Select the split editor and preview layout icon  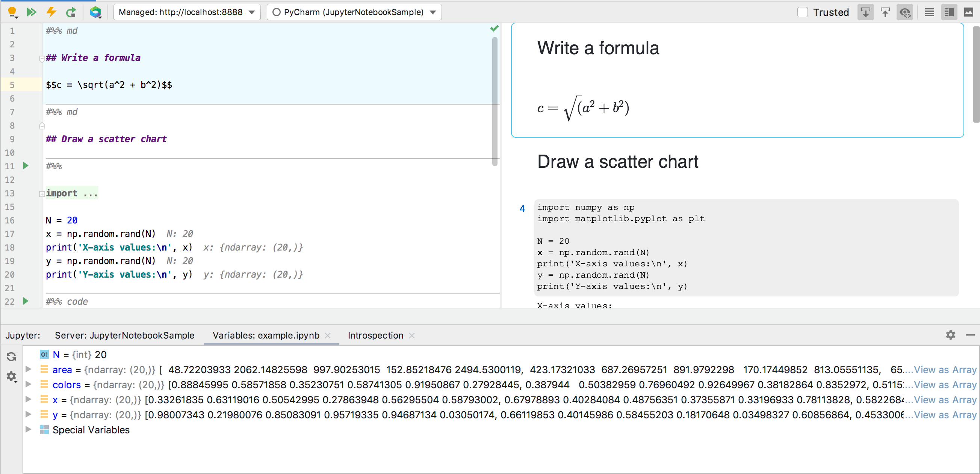click(949, 12)
